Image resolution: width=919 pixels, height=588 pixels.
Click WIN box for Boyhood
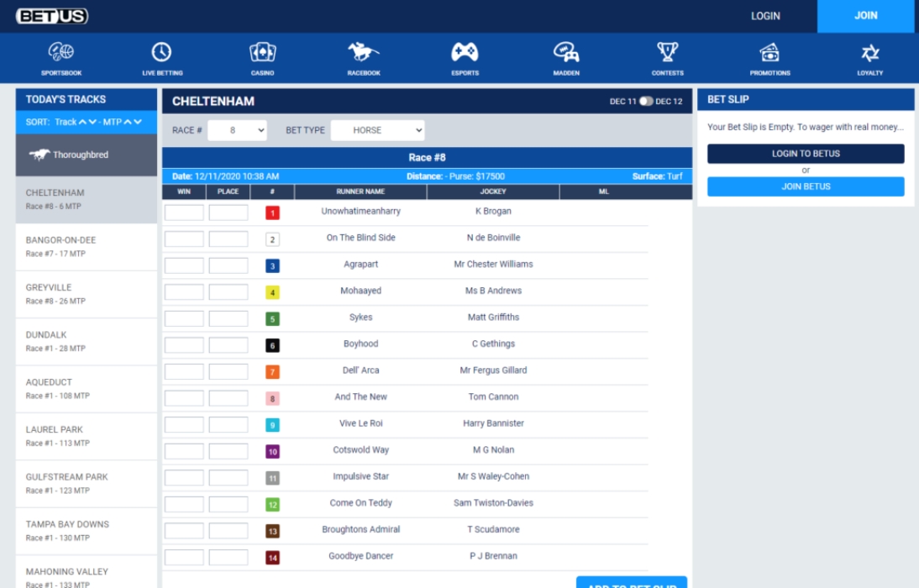[184, 344]
